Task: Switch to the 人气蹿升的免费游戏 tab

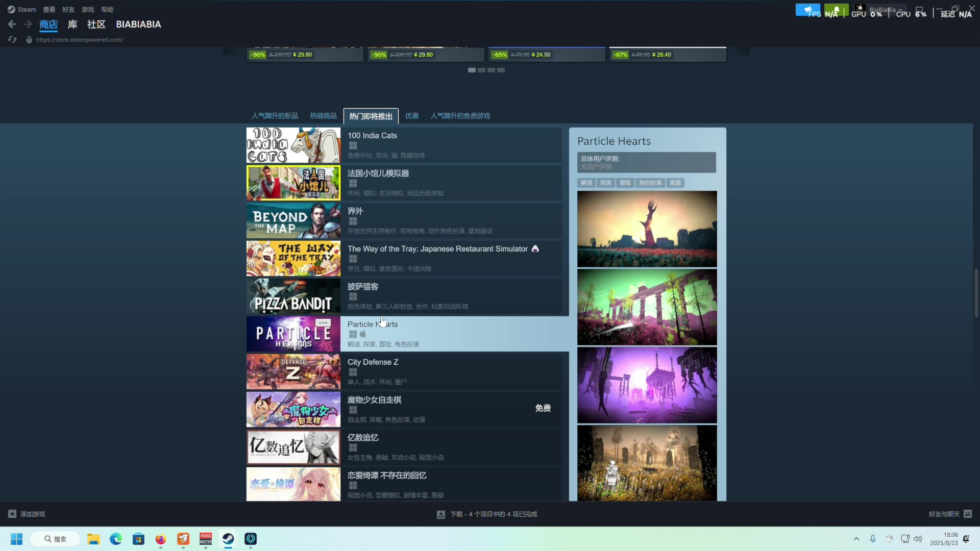Action: (x=460, y=116)
